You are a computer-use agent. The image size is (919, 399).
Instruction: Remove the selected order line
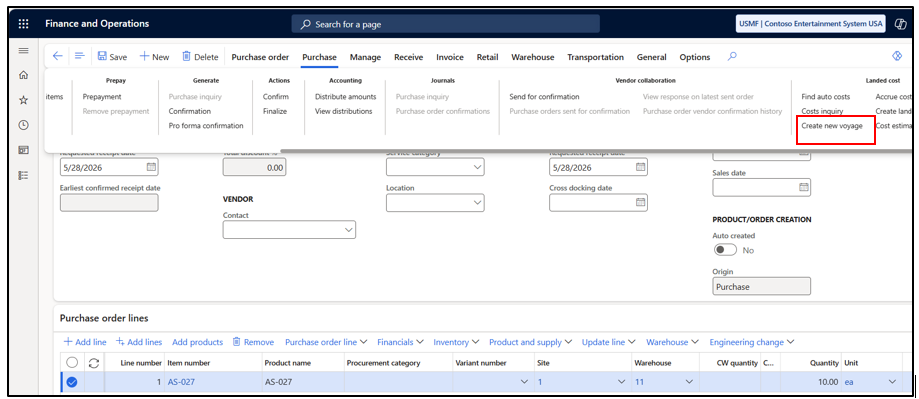click(x=253, y=342)
